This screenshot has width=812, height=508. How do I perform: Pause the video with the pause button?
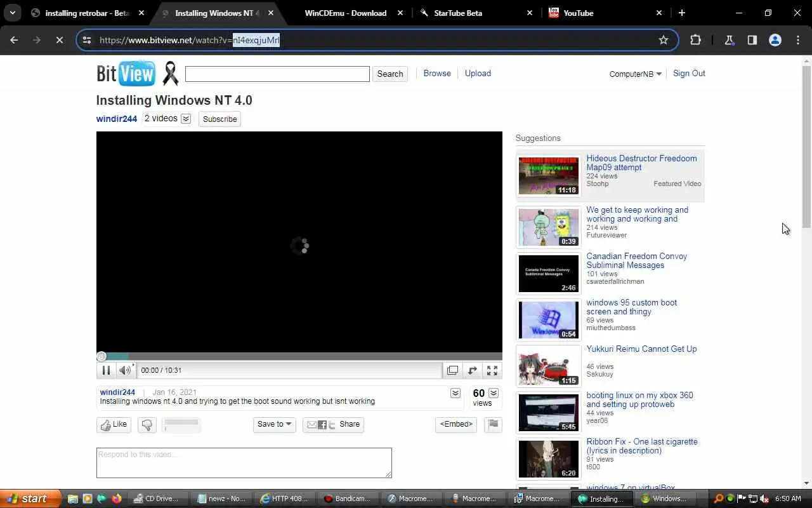coord(106,370)
